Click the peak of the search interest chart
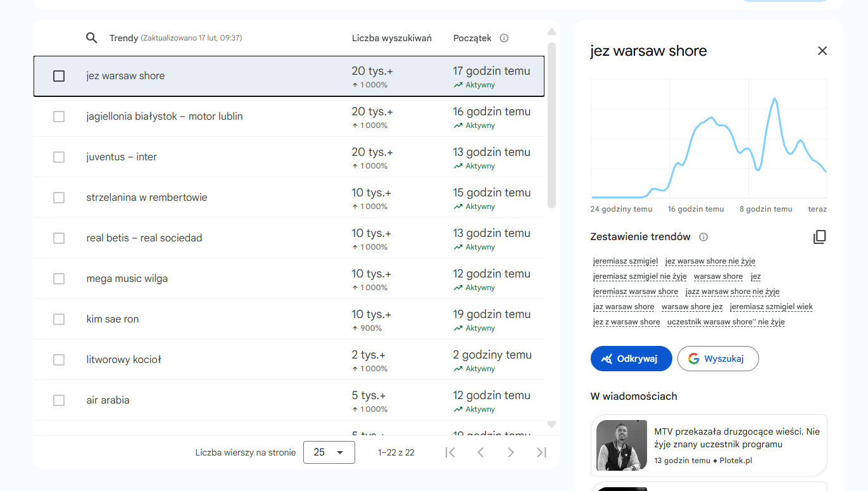 tap(774, 99)
